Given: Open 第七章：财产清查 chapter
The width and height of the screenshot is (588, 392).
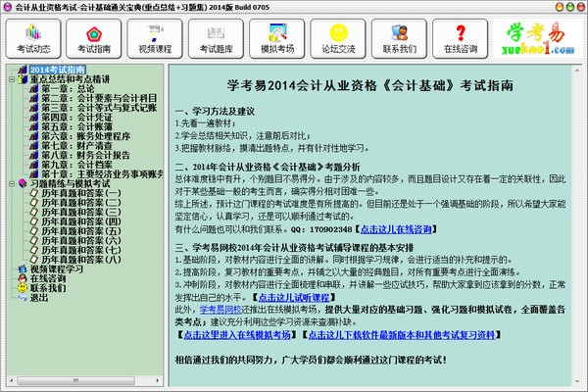Looking at the screenshot, I should (x=76, y=146).
